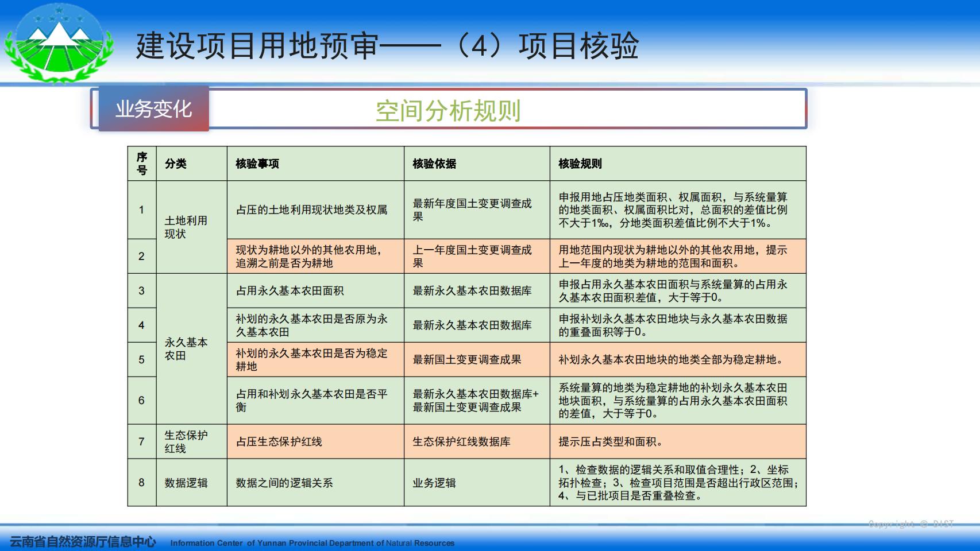The width and height of the screenshot is (980, 551).
Task: Select cell 现状为耕地以外的其他农用地
Action: pyautogui.click(x=315, y=256)
